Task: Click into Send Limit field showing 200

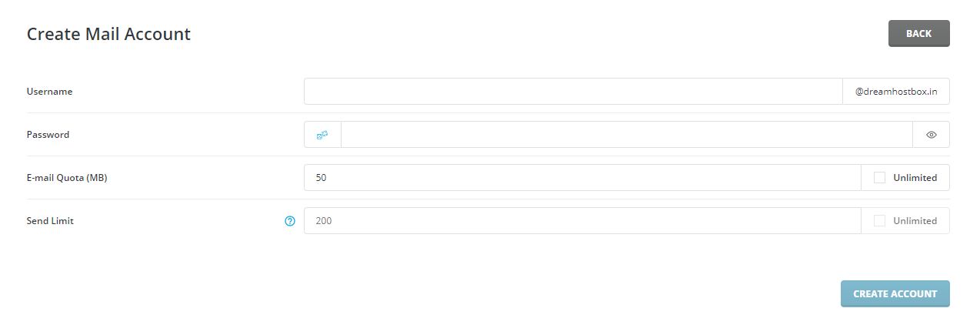Action: (x=582, y=220)
